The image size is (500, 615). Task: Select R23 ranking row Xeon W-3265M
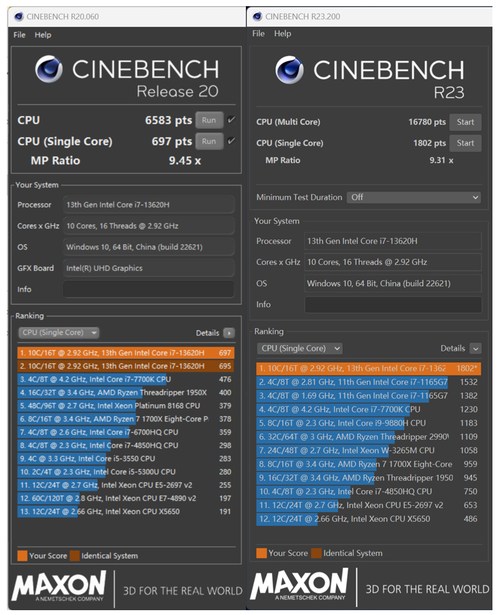[369, 451]
